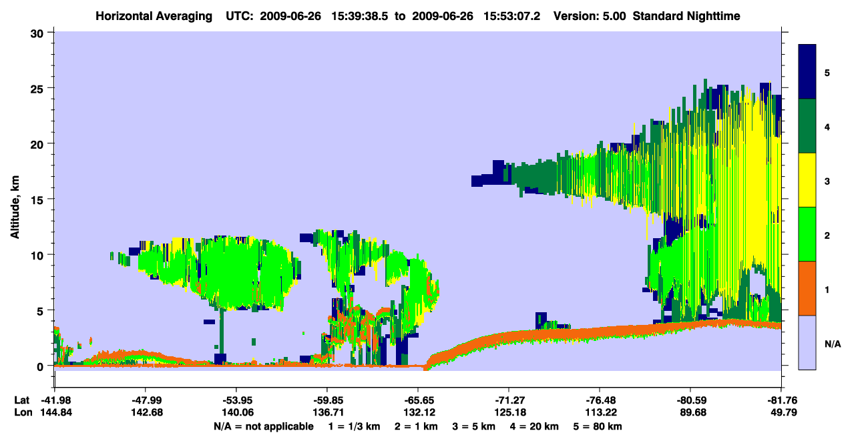
Task: Click the dark green stratospheric layer near 17 km
Action: pyautogui.click(x=534, y=175)
